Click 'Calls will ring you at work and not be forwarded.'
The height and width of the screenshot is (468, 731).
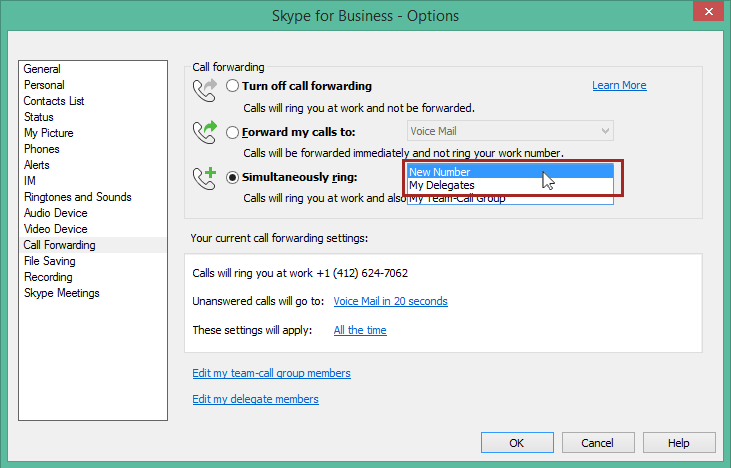pyautogui.click(x=359, y=108)
